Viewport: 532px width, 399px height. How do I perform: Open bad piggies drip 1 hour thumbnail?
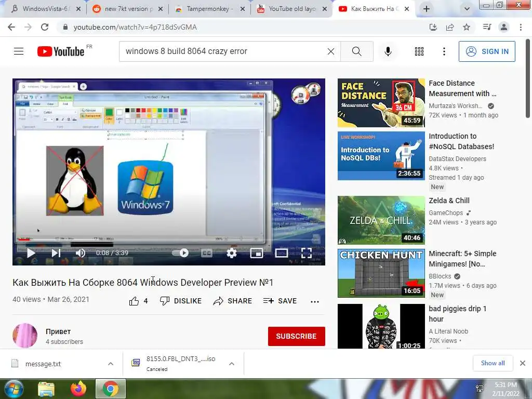[381, 326]
